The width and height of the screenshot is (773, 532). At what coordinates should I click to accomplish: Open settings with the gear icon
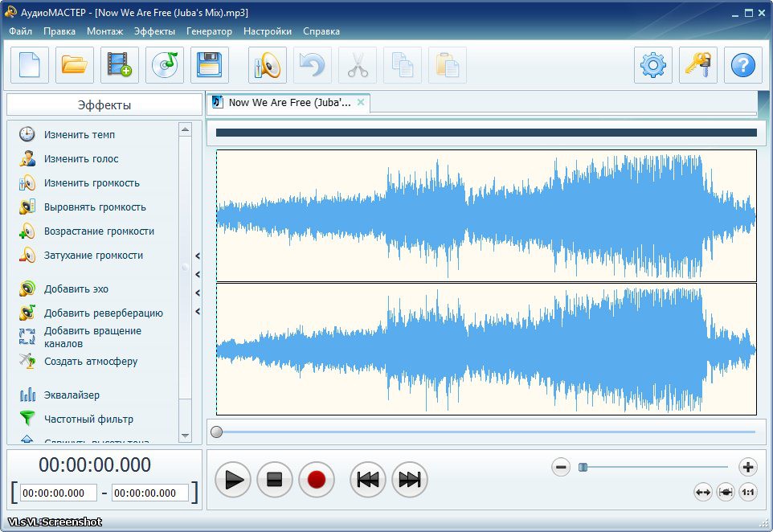click(x=653, y=65)
